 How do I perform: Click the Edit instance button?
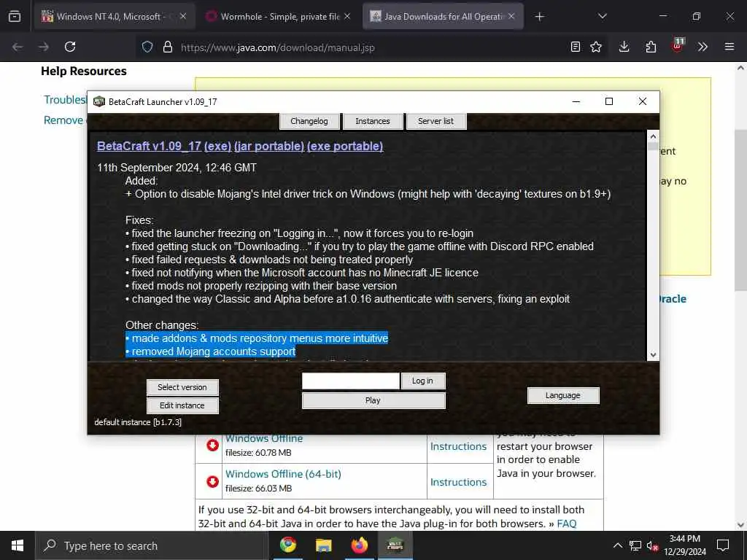click(x=182, y=405)
